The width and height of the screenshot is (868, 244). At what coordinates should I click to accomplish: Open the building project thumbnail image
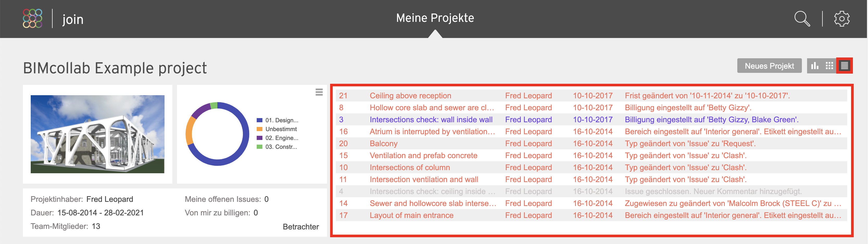[x=97, y=134]
